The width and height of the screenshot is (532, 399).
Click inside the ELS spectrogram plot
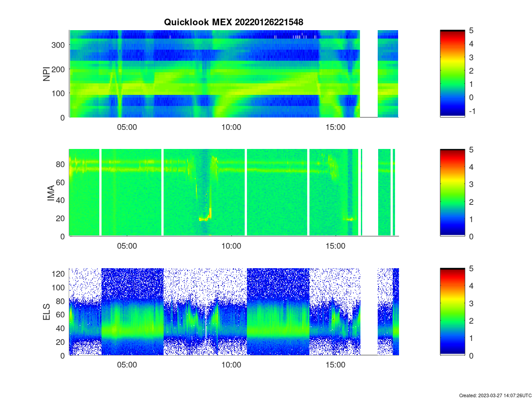point(234,312)
